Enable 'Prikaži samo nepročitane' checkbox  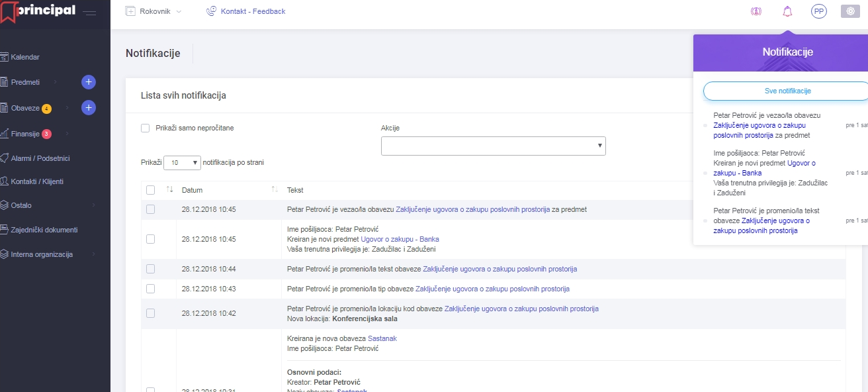pos(146,128)
